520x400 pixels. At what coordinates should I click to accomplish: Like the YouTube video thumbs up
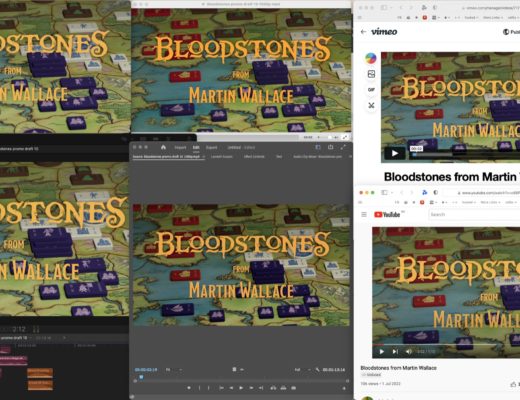point(513,385)
